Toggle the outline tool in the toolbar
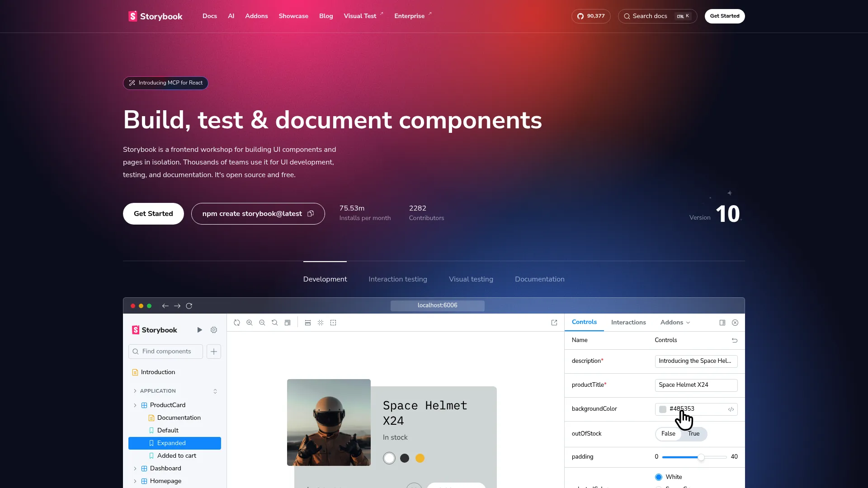 (x=333, y=323)
